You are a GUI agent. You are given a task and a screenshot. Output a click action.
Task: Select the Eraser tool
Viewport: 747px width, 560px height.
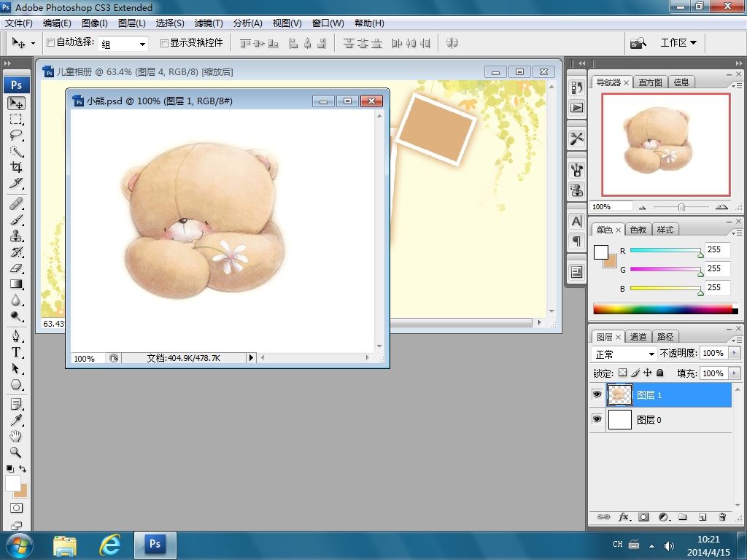click(x=16, y=268)
